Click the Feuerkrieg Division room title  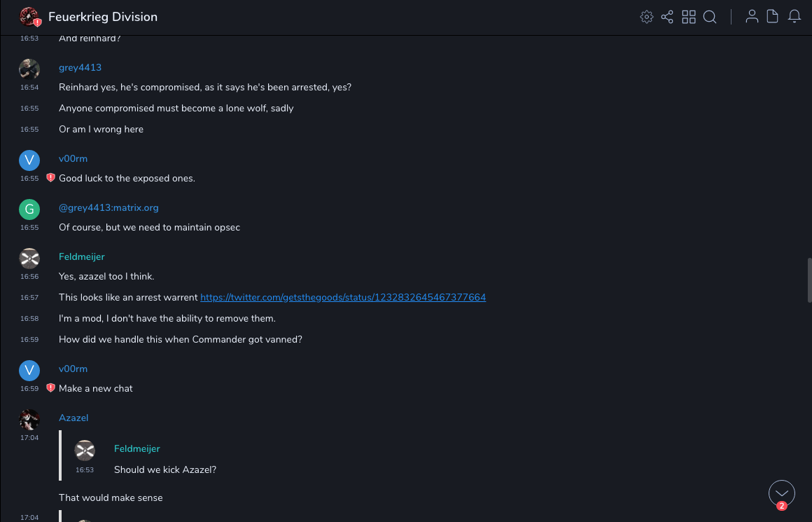[103, 17]
